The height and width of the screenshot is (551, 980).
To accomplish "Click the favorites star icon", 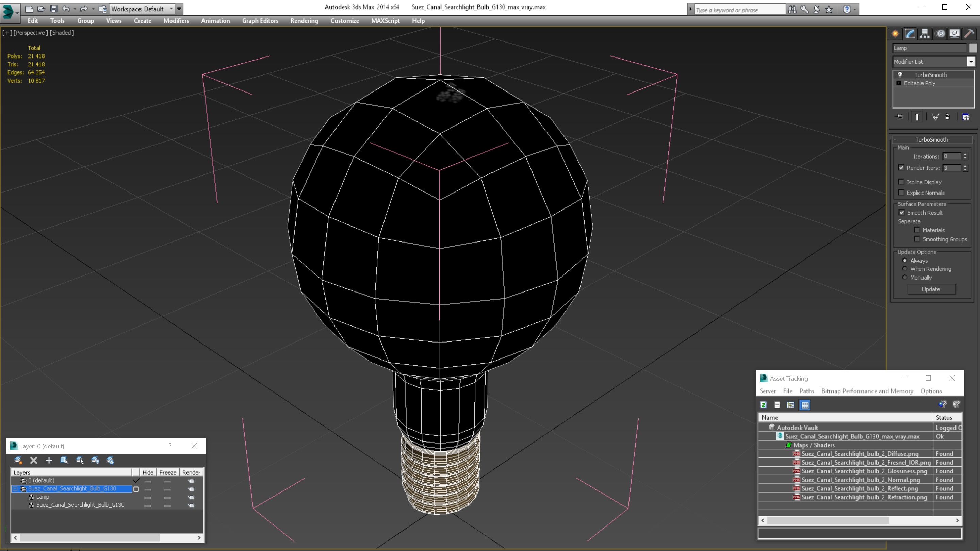I will pyautogui.click(x=829, y=10).
